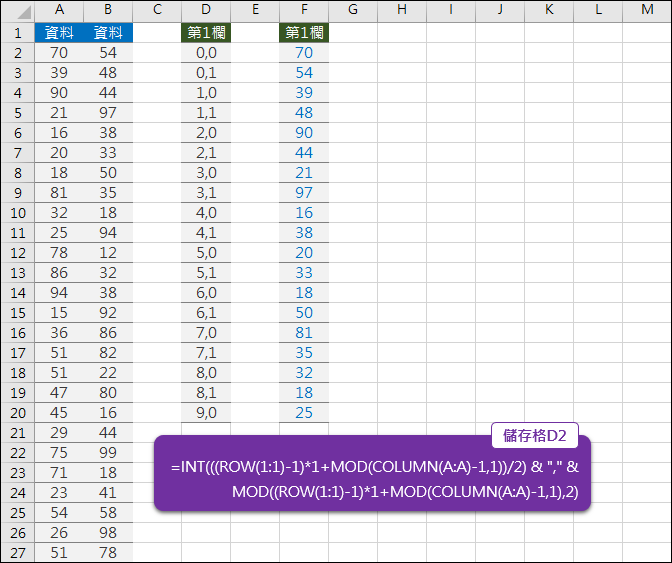The height and width of the screenshot is (563, 672).
Task: Select cell D2 showing 0,0
Action: [206, 53]
